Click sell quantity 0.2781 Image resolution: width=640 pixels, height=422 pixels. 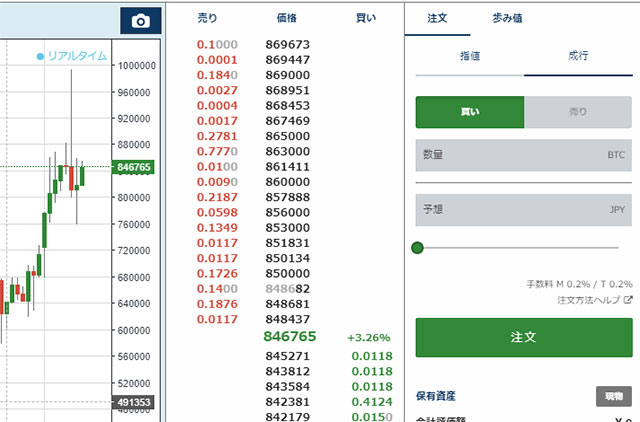pos(217,136)
